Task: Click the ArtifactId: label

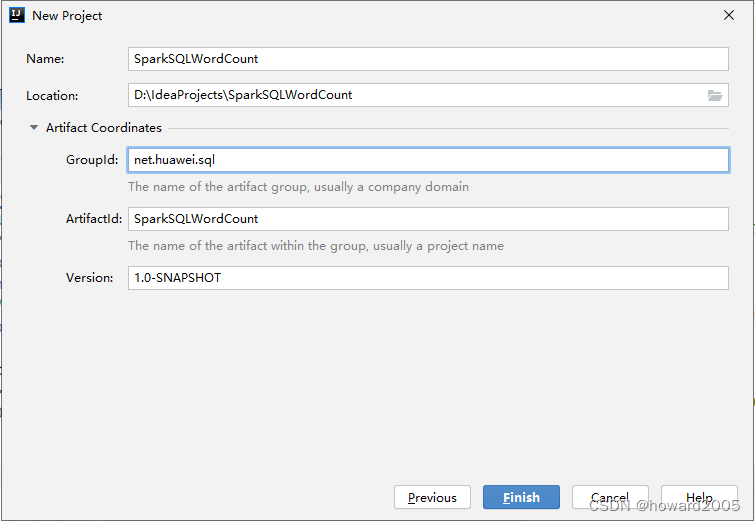Action: pyautogui.click(x=94, y=219)
